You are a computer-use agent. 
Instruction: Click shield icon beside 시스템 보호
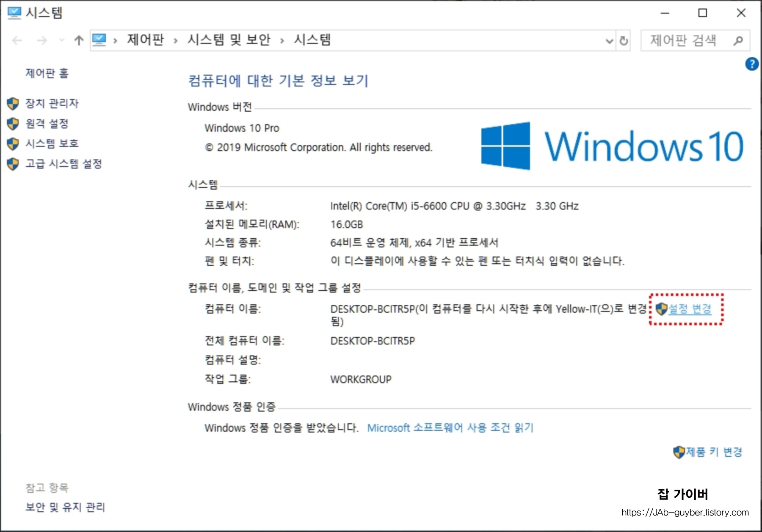tap(13, 144)
